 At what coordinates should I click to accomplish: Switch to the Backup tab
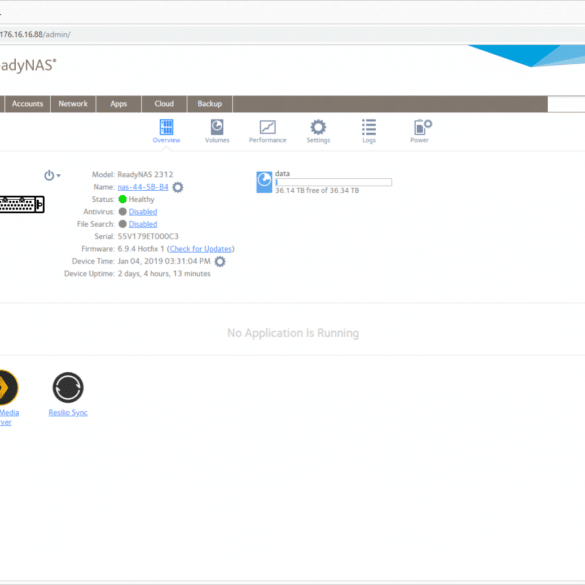coord(210,104)
